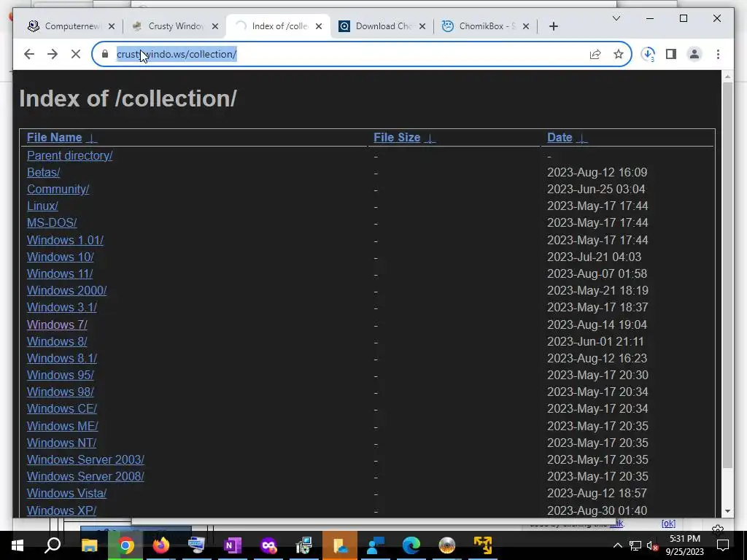Close the ChomikBox tab
The image size is (747, 560).
click(x=526, y=27)
